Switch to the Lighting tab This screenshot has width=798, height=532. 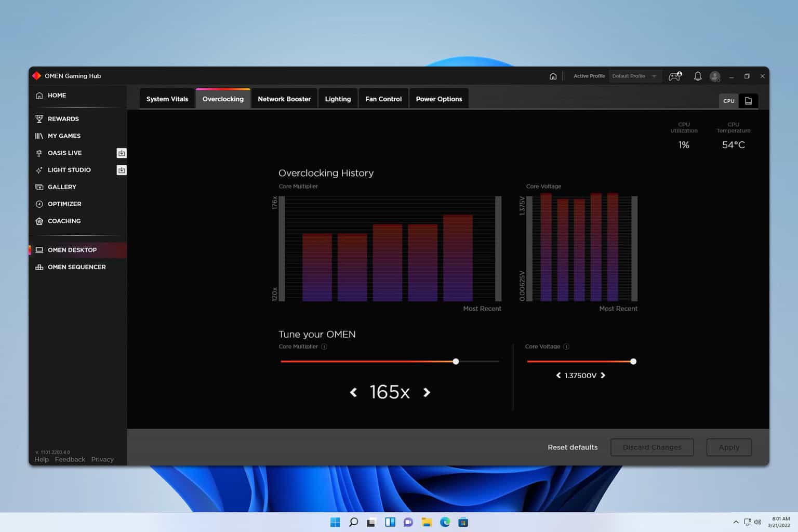[x=338, y=99]
